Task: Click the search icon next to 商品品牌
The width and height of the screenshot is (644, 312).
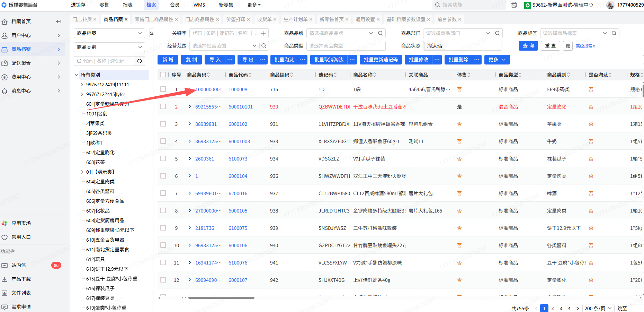Action: point(381,33)
